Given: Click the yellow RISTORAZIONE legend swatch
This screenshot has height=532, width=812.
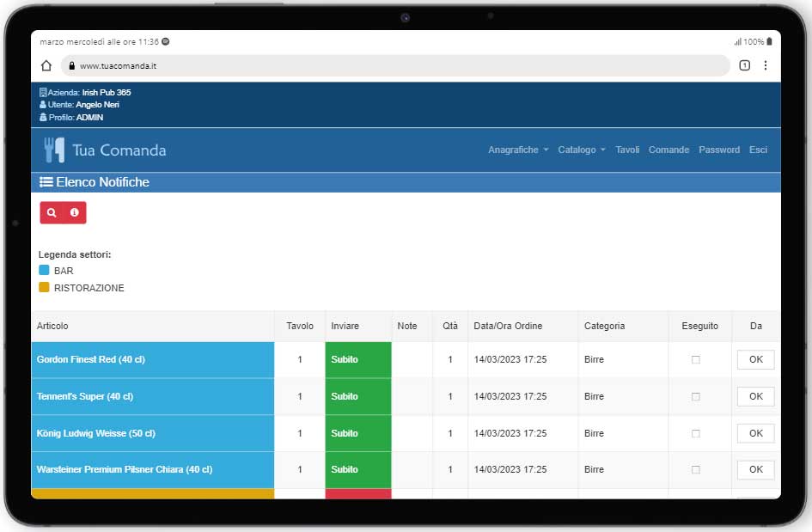Looking at the screenshot, I should click(44, 287).
